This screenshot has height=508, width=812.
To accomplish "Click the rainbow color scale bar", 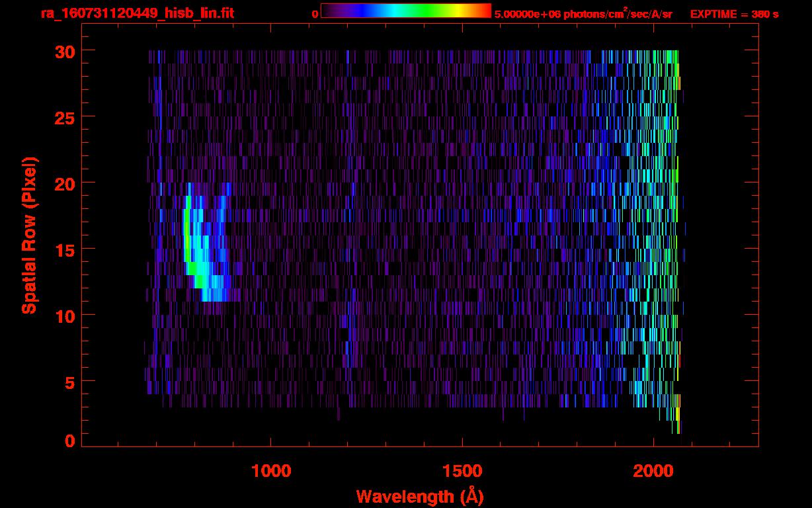I will pos(406,11).
